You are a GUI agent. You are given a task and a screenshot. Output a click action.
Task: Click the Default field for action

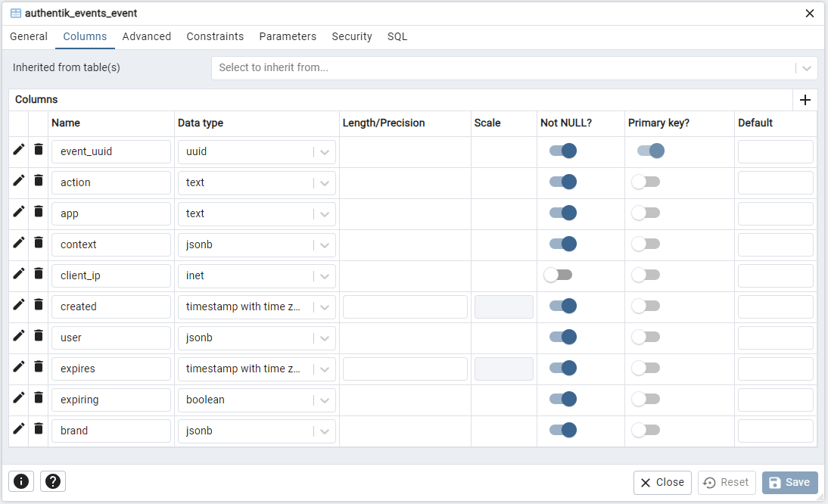point(775,182)
